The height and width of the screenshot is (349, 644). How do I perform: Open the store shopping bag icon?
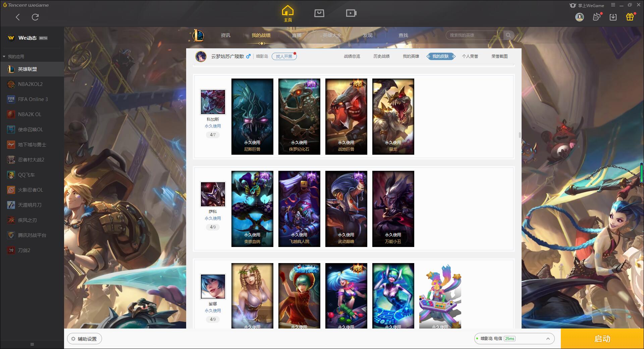coord(319,13)
